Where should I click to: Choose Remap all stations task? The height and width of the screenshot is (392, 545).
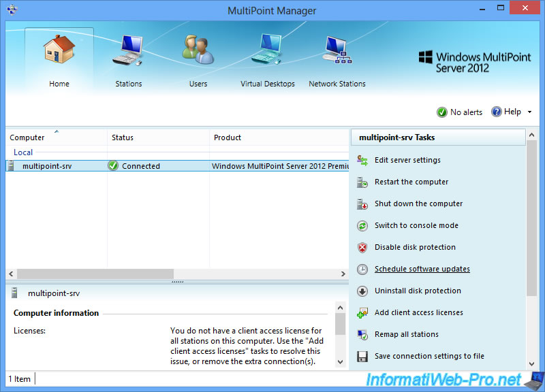(x=407, y=334)
